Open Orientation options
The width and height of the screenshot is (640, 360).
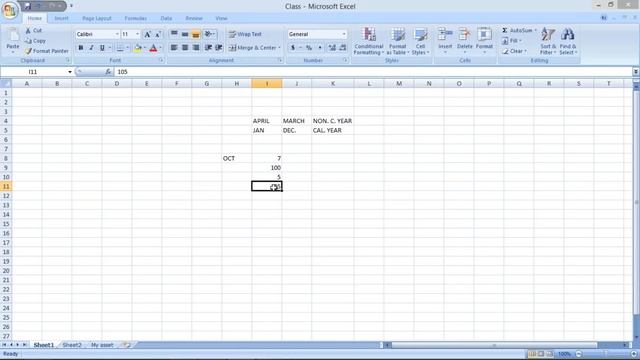point(209,34)
